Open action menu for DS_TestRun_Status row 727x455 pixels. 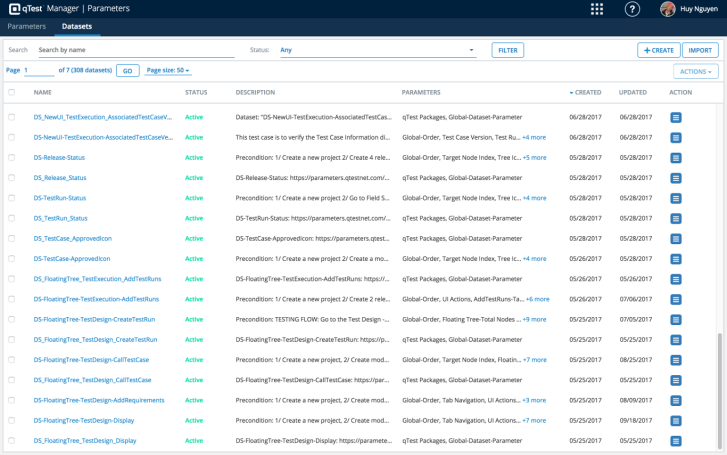(x=676, y=218)
